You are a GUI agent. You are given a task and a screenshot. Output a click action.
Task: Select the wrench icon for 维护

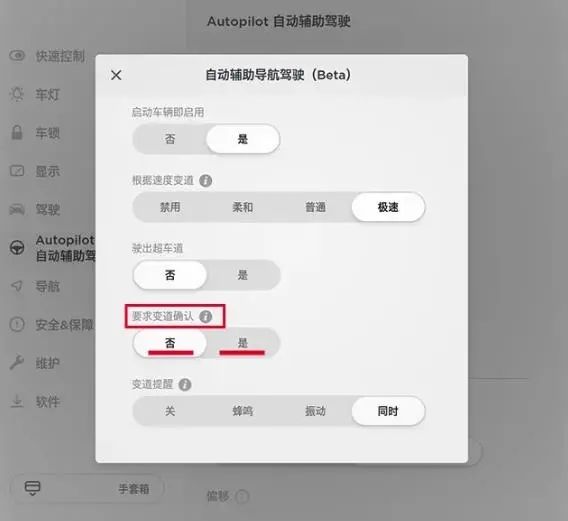point(17,363)
